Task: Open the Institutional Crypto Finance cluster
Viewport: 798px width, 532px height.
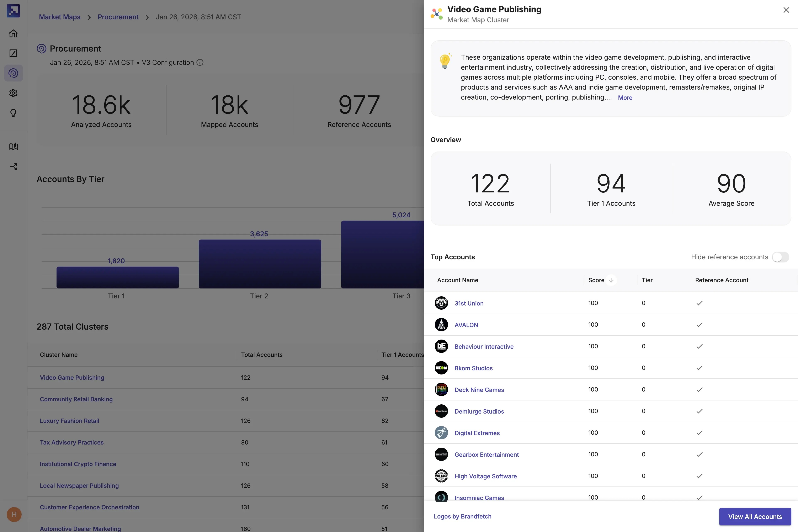Action: (x=78, y=464)
